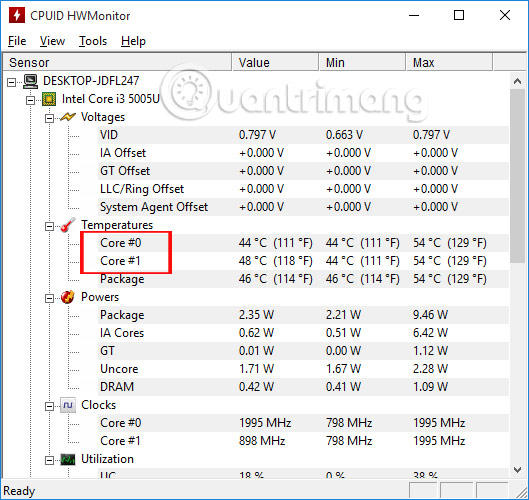Collapse the Clocks section

point(49,406)
